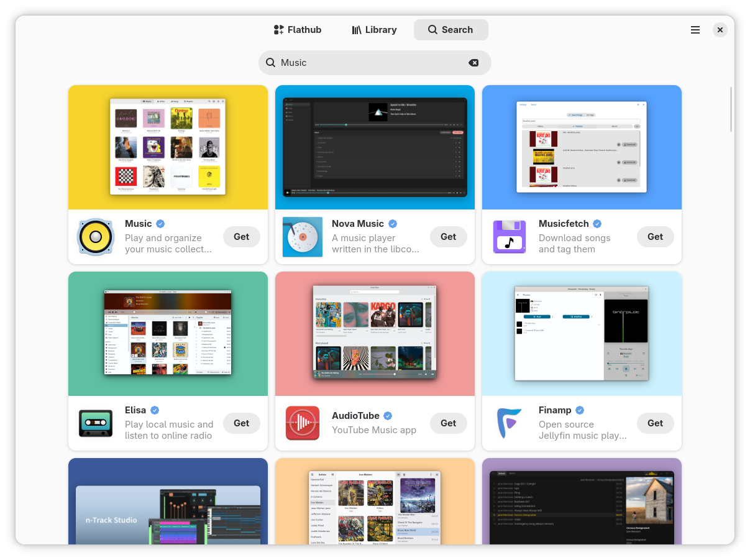
Task: Get the Musicfetch app
Action: pos(655,237)
